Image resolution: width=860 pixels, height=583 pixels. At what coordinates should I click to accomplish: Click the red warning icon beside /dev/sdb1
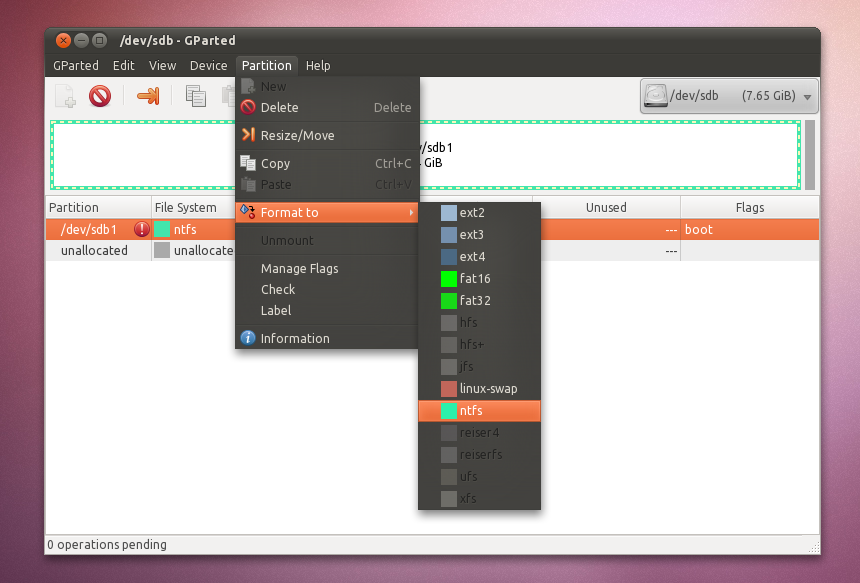tap(142, 229)
